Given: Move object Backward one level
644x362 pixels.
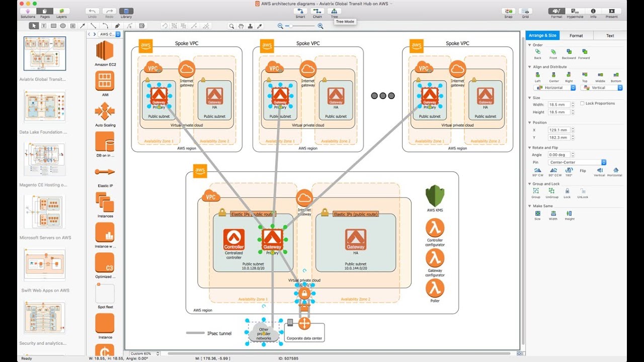Looking at the screenshot, I should point(569,54).
